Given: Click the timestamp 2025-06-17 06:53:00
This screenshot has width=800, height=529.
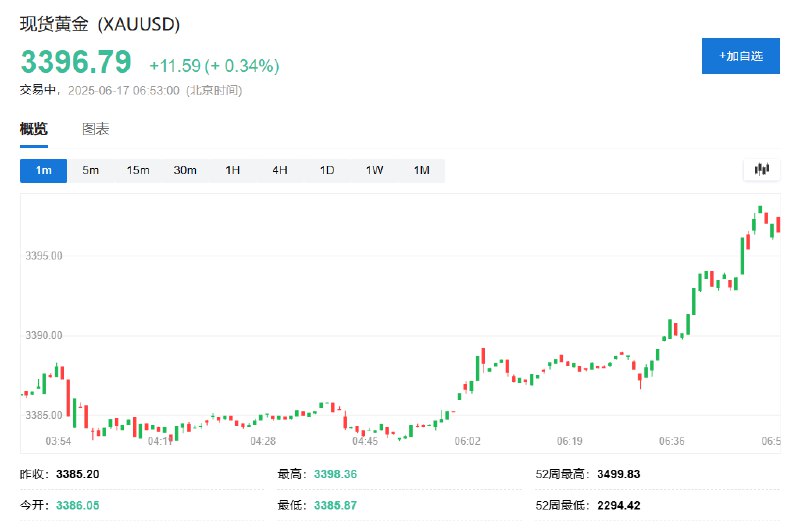Looking at the screenshot, I should click(x=124, y=91).
